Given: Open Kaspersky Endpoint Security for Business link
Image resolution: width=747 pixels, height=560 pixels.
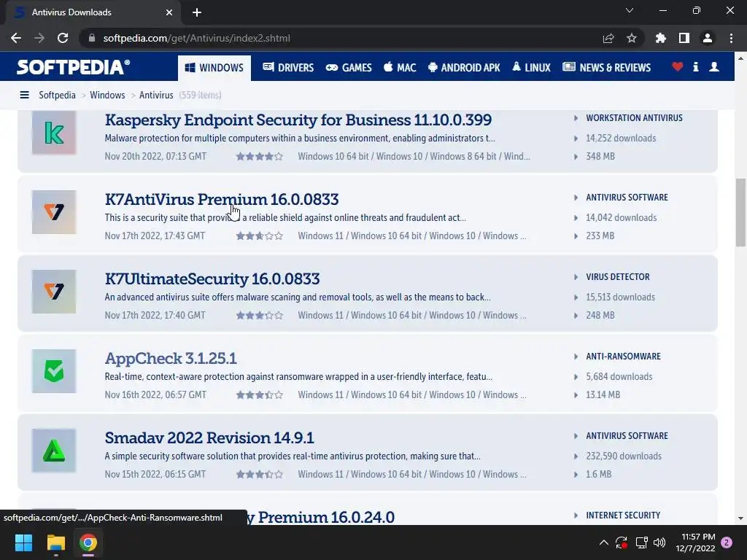Looking at the screenshot, I should click(298, 120).
